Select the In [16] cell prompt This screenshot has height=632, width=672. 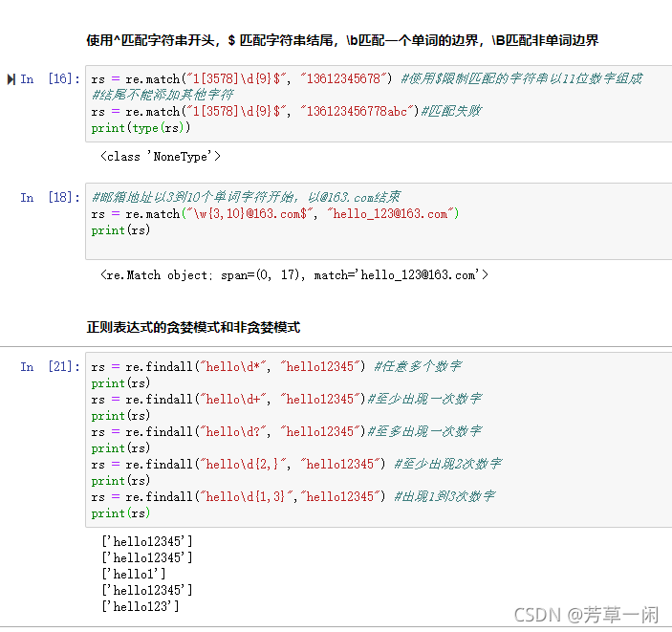[x=50, y=79]
